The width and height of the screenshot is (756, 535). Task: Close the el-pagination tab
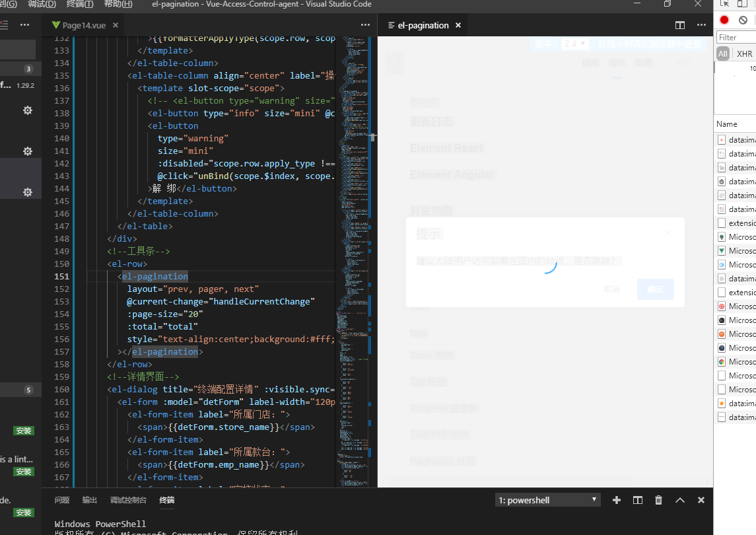(x=458, y=25)
